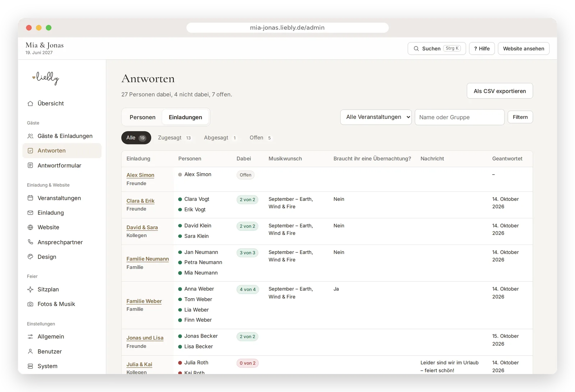Screen dimensions: 575x392
Task: Click the System server icon
Action: (x=31, y=366)
